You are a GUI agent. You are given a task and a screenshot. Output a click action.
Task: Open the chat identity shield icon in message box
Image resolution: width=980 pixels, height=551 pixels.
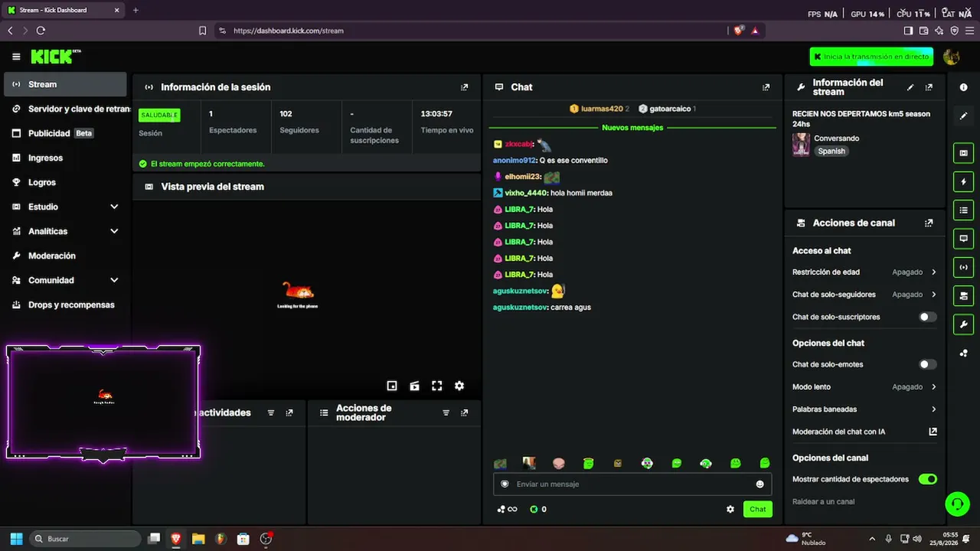[x=505, y=484]
